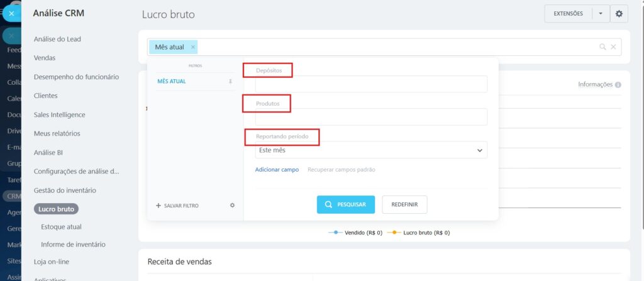Open the Reportando período dropdown
The height and width of the screenshot is (281, 644).
[x=371, y=150]
